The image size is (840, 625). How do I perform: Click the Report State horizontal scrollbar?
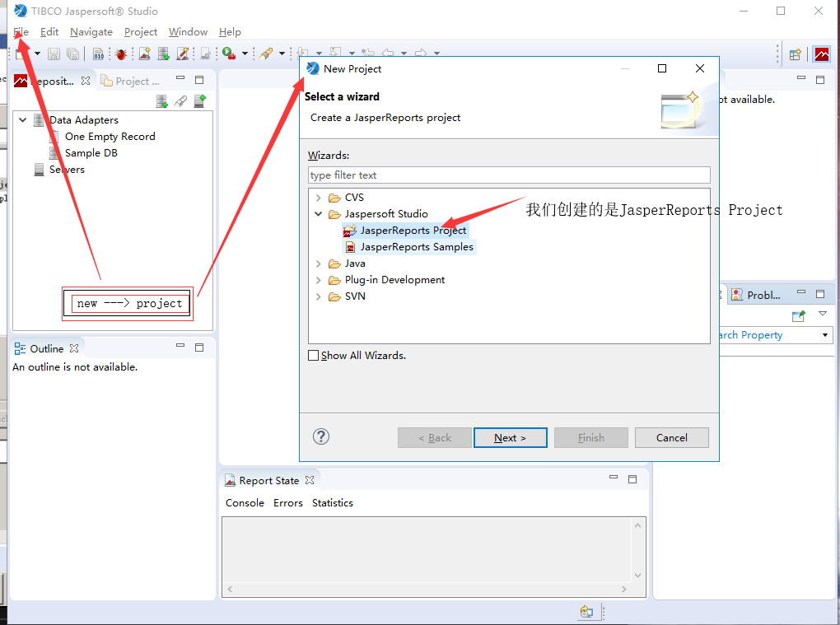pos(427,589)
